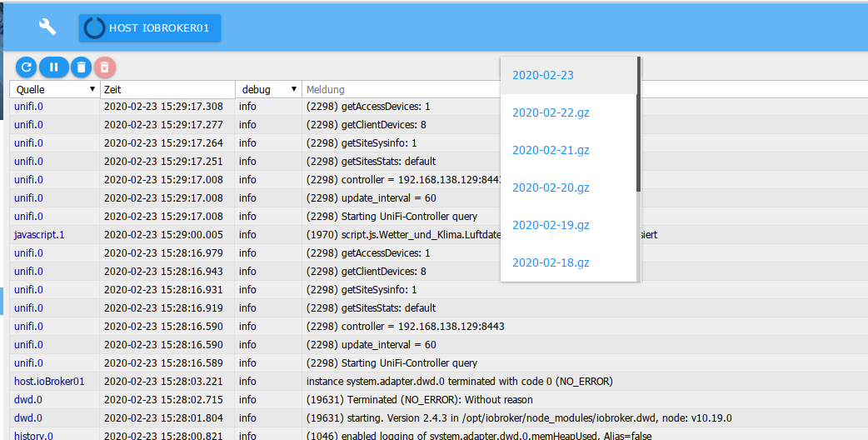Click timestamp 2020-02-23 15:28:03.221
The width and height of the screenshot is (868, 440).
[x=163, y=382]
